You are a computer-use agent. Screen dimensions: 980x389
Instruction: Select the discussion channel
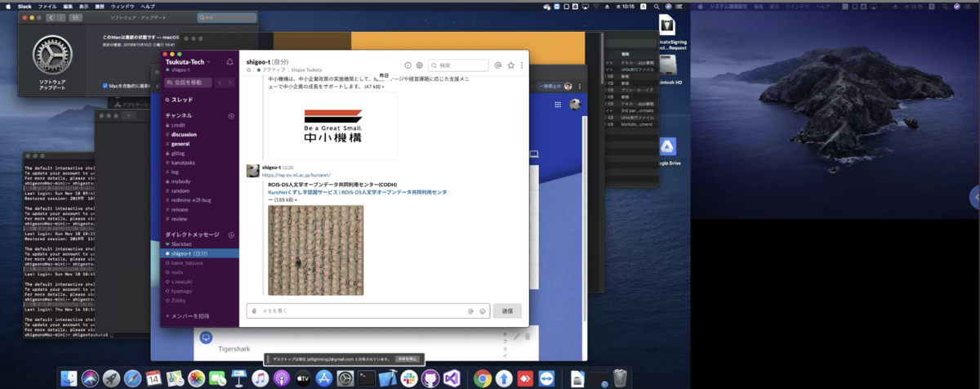click(x=184, y=134)
